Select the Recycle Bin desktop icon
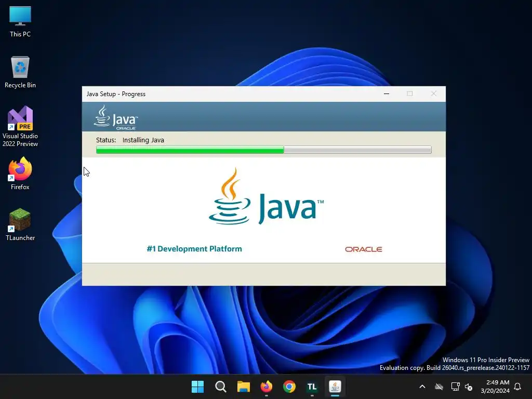Image resolution: width=532 pixels, height=399 pixels. coord(20,73)
